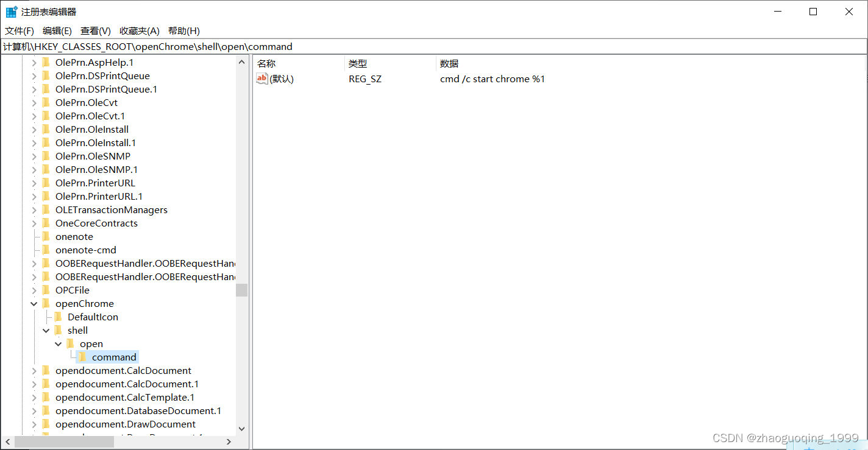This screenshot has width=868, height=450.
Task: Open the 编辑(E) menu
Action: pyautogui.click(x=57, y=30)
